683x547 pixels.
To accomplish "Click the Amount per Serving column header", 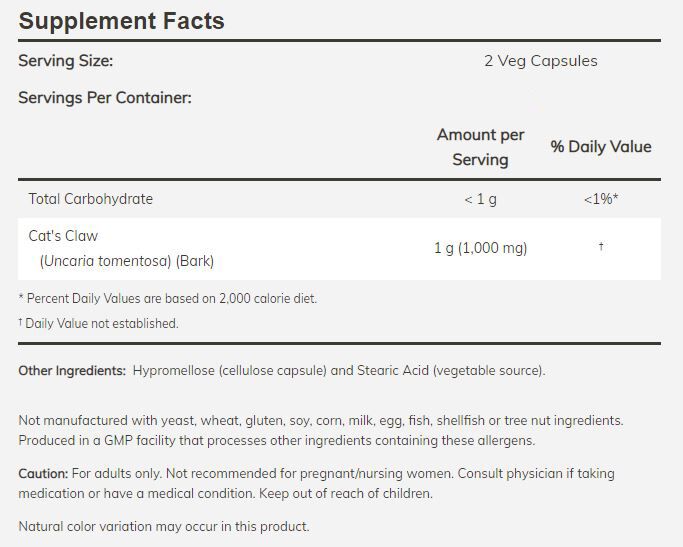I will (x=480, y=147).
